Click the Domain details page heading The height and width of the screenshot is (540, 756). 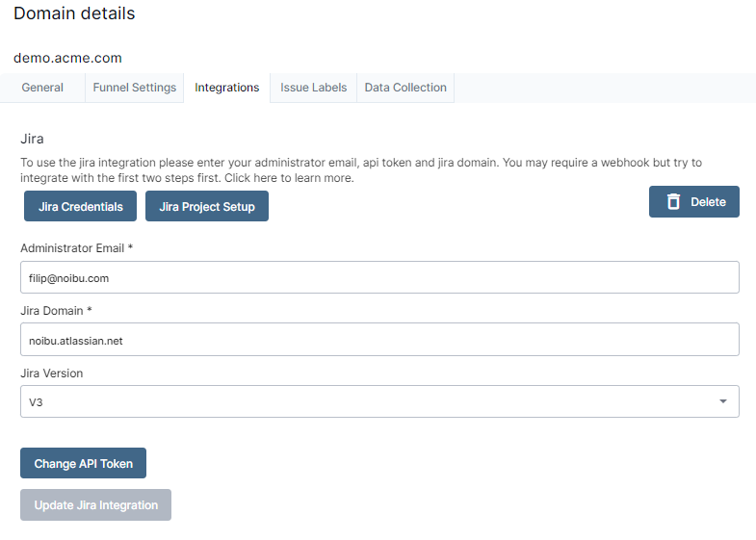[x=74, y=14]
